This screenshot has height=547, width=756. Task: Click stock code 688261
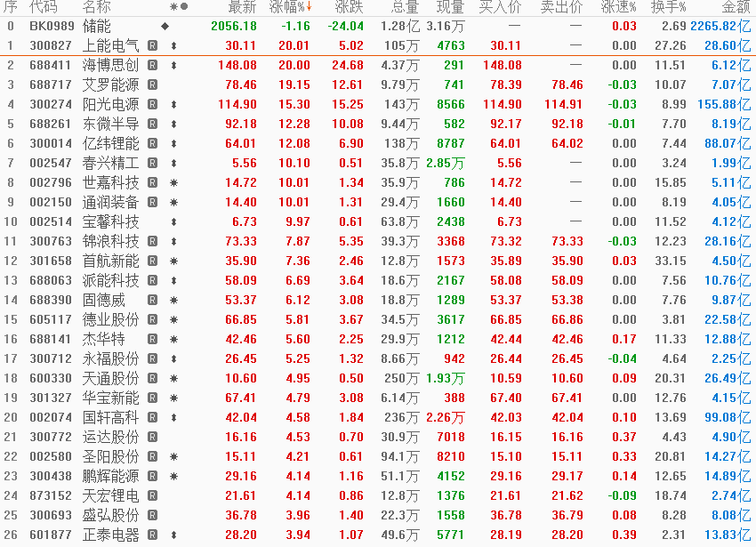point(51,124)
